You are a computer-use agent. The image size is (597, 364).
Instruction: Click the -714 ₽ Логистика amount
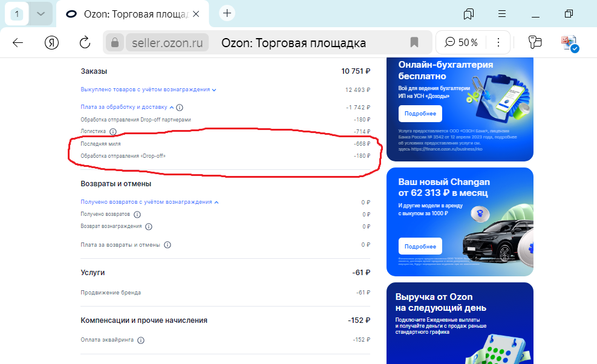tap(362, 132)
